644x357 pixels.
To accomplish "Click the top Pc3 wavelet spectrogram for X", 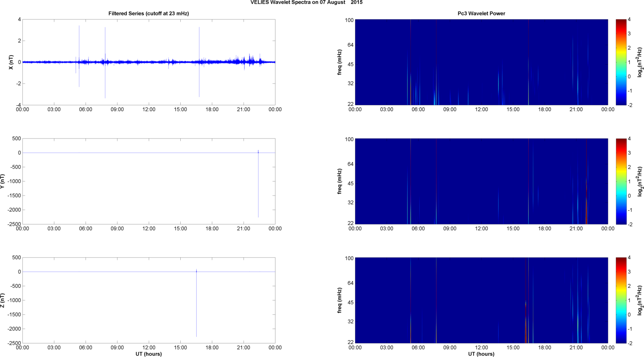I will [481, 62].
